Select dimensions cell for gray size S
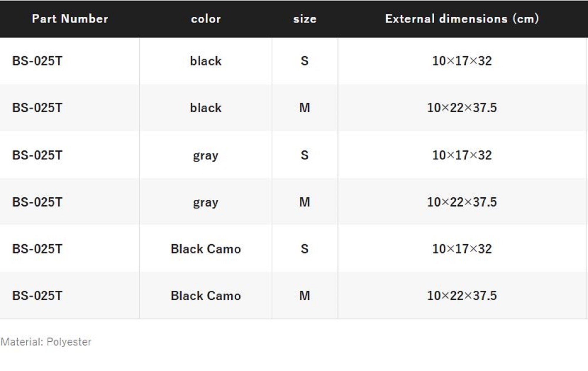 [462, 155]
